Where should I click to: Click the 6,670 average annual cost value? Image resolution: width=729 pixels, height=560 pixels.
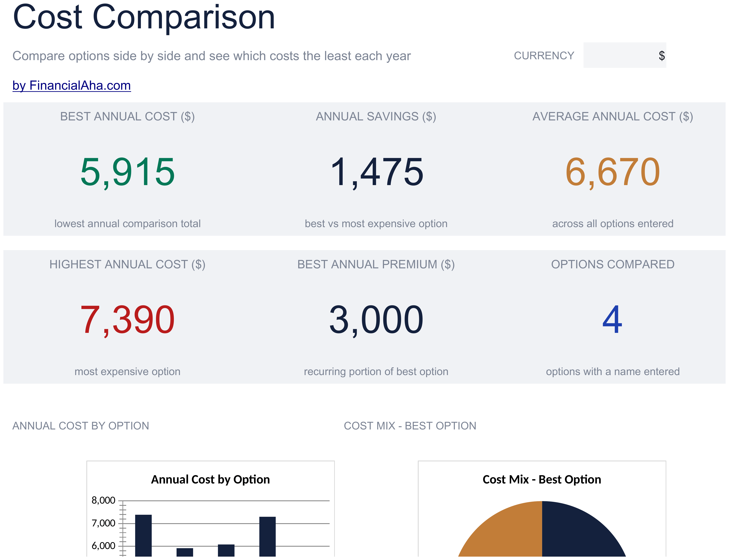(613, 172)
